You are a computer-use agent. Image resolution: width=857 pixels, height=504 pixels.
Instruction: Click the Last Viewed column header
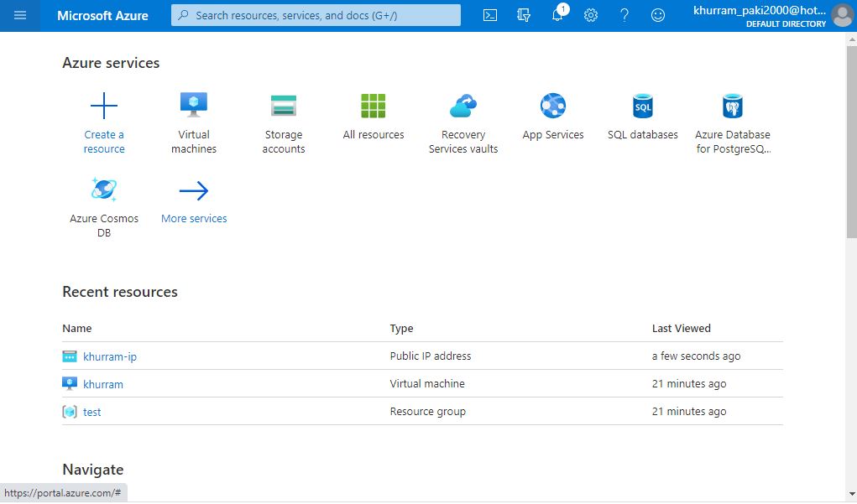[681, 329]
